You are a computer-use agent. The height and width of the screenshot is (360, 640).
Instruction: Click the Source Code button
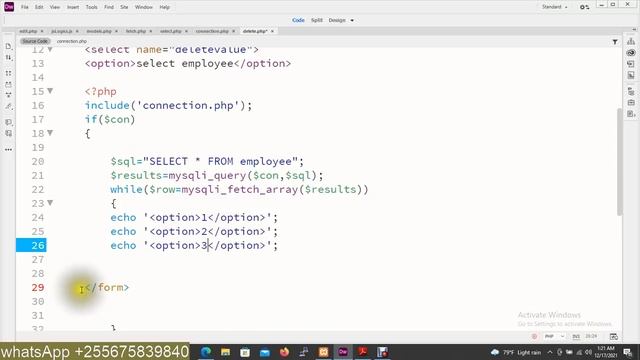35,41
